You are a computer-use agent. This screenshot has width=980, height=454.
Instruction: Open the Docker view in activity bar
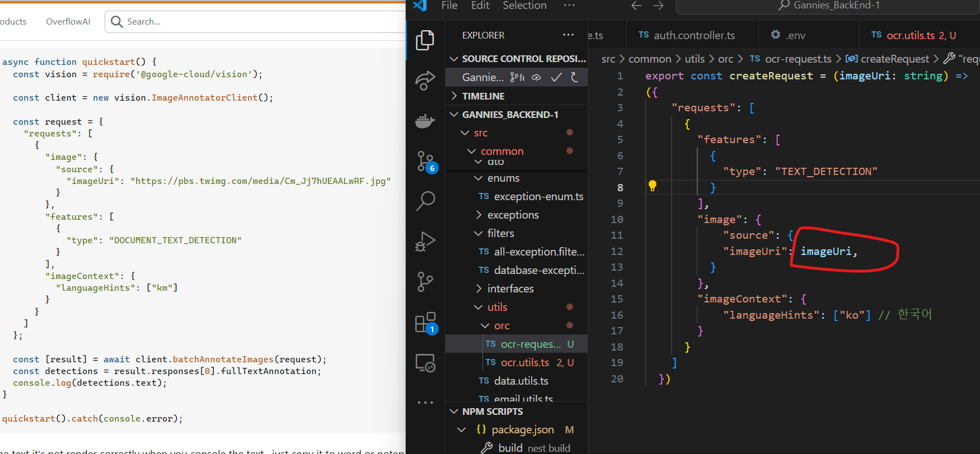pyautogui.click(x=425, y=121)
